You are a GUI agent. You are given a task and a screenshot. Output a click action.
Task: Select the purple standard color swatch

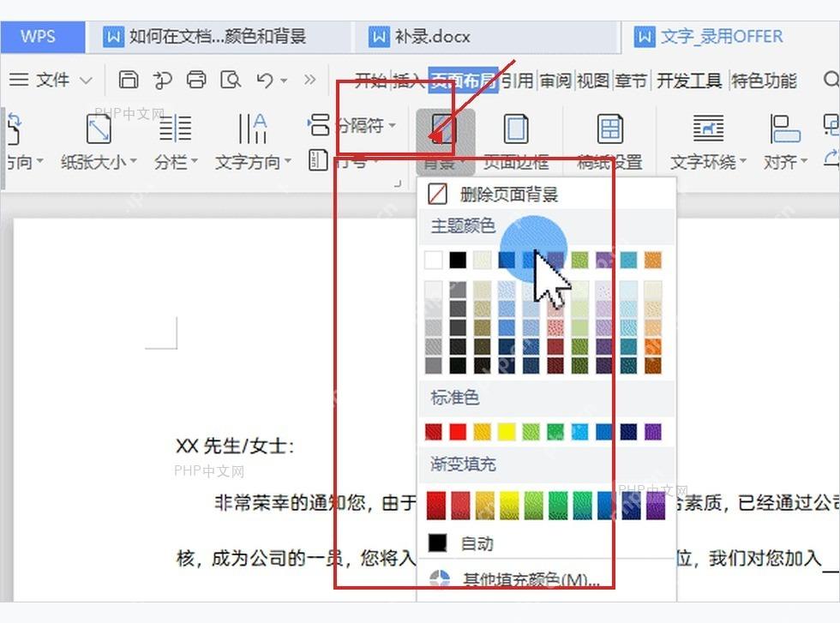(652, 432)
